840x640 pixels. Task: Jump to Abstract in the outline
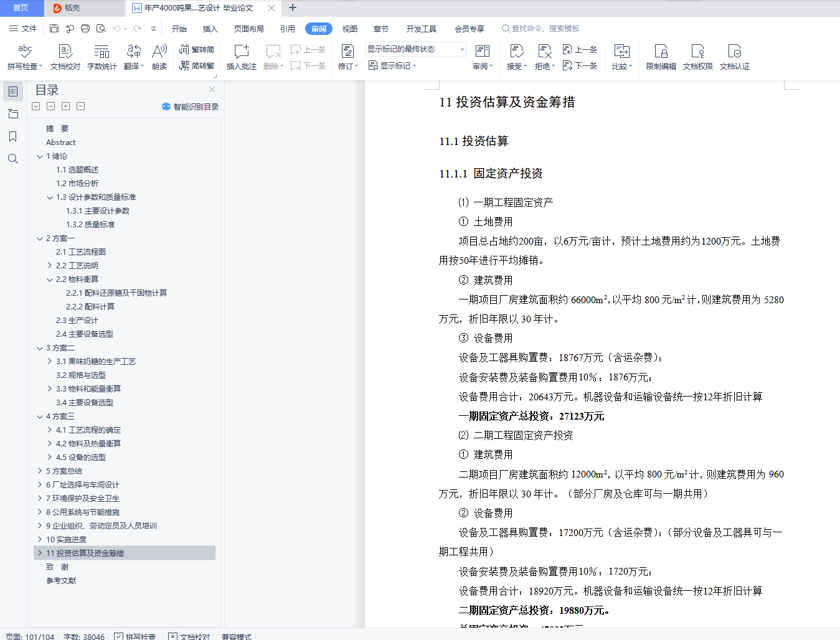pos(61,143)
